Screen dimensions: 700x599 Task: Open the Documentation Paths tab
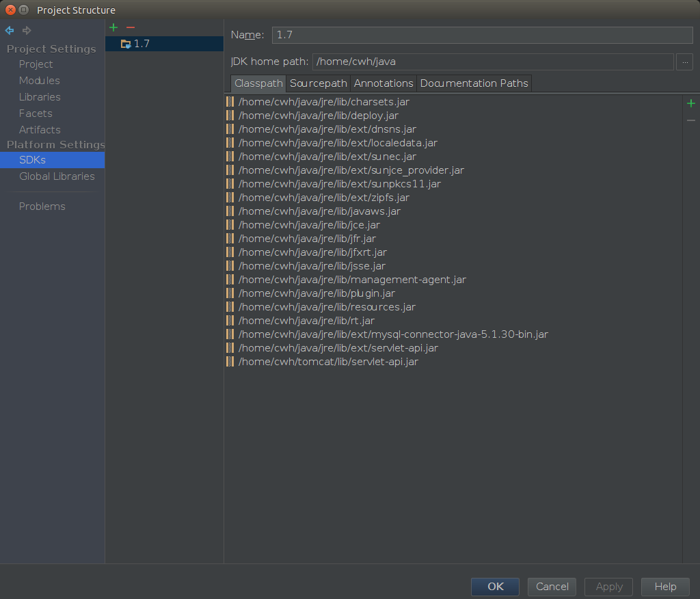point(474,83)
